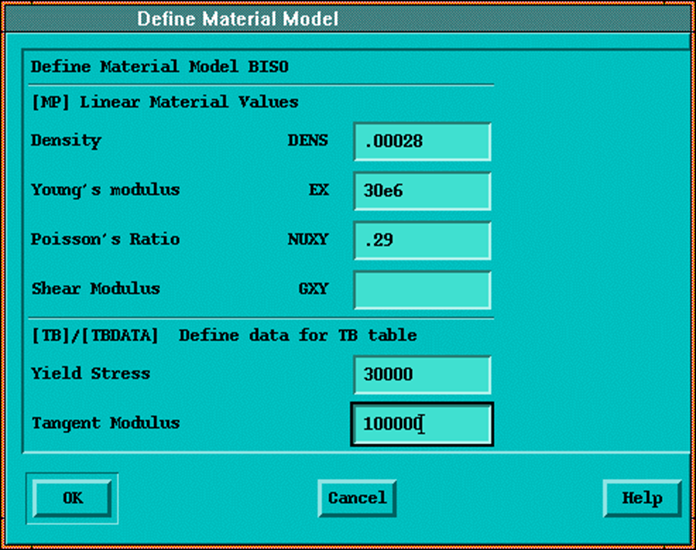Viewport: 696px width, 550px height.
Task: Click the Yield Stress value field
Action: (422, 375)
